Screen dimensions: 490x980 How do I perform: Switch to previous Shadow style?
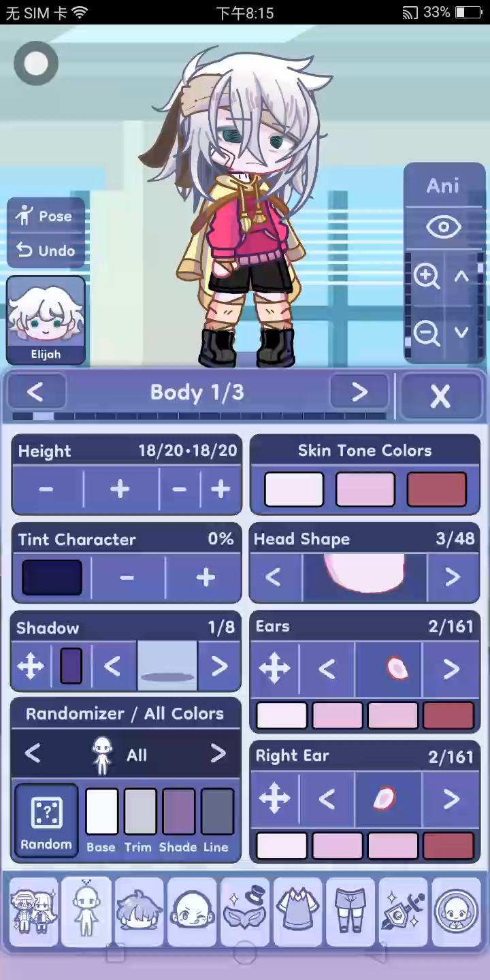coord(112,666)
